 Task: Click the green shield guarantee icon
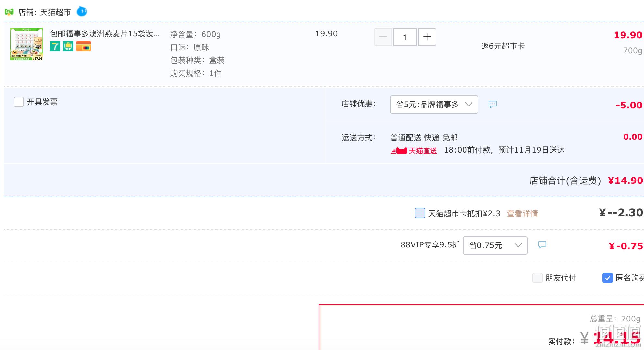68,46
